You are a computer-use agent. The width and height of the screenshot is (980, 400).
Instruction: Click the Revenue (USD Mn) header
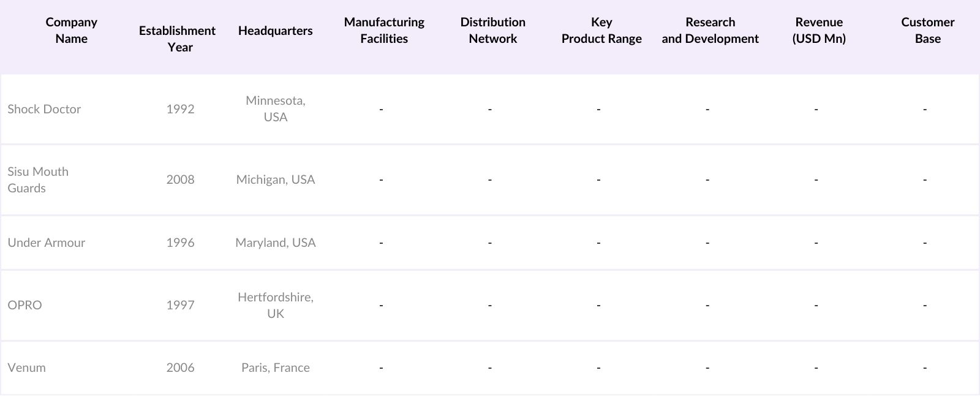click(x=819, y=31)
